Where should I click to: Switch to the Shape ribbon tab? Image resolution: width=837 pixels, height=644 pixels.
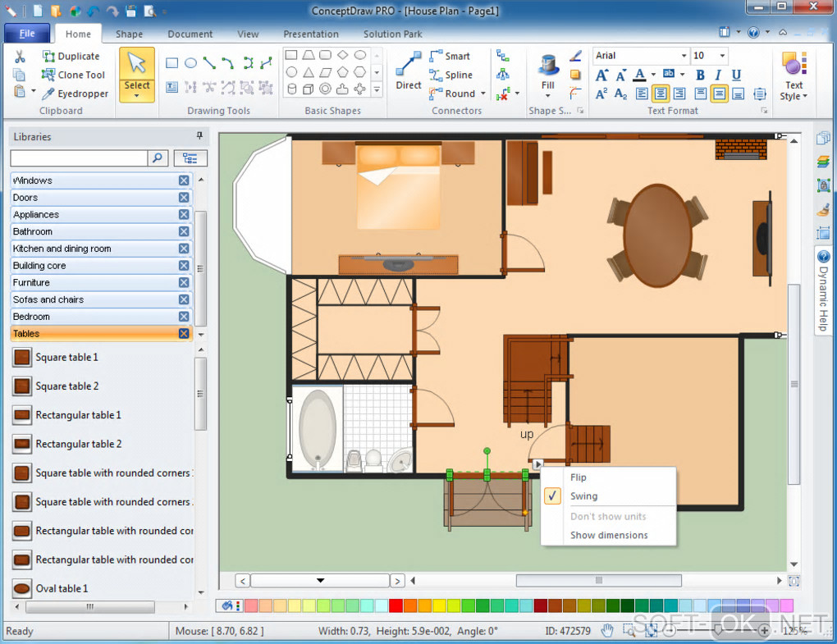coord(129,34)
